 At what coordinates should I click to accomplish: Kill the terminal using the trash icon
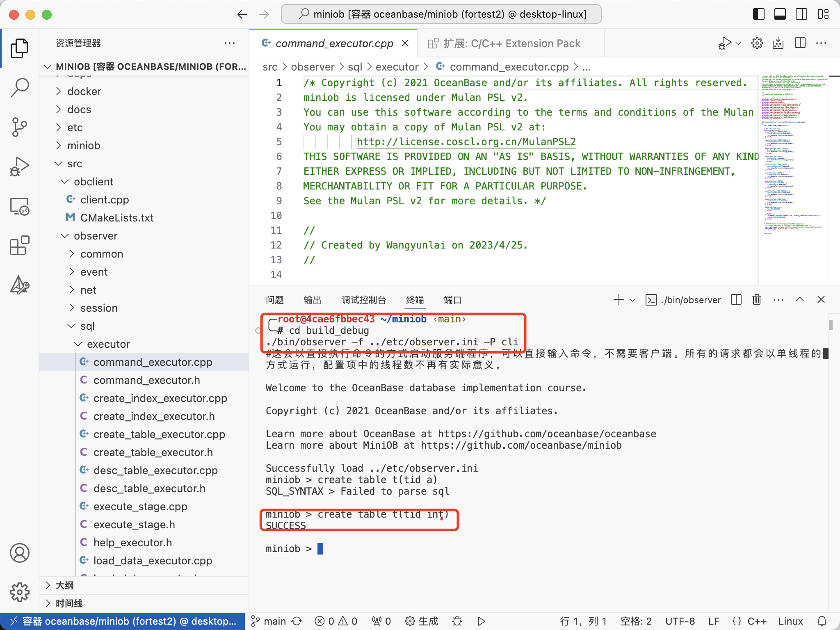[756, 299]
